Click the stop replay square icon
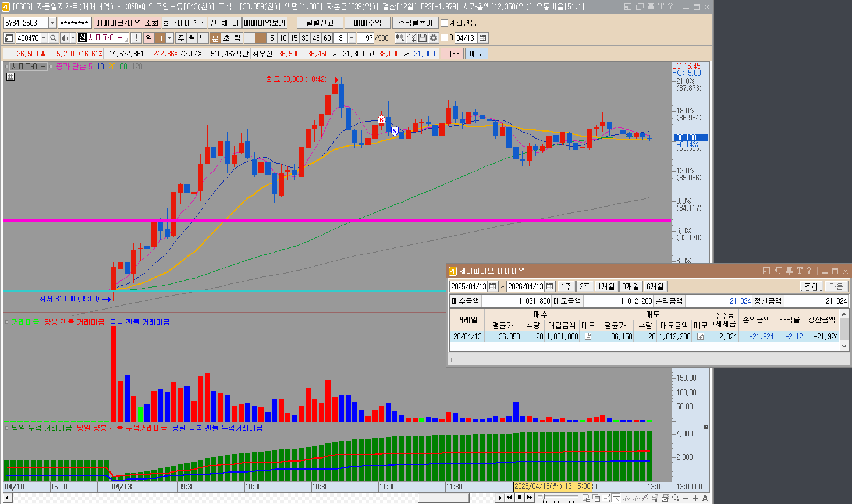This screenshot has height=504, width=852. pyautogui.click(x=520, y=498)
